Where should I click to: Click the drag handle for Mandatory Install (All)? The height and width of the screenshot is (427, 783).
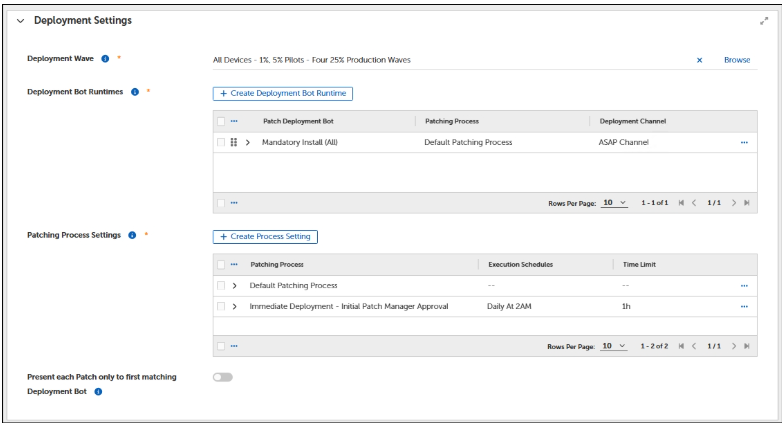[x=234, y=143]
